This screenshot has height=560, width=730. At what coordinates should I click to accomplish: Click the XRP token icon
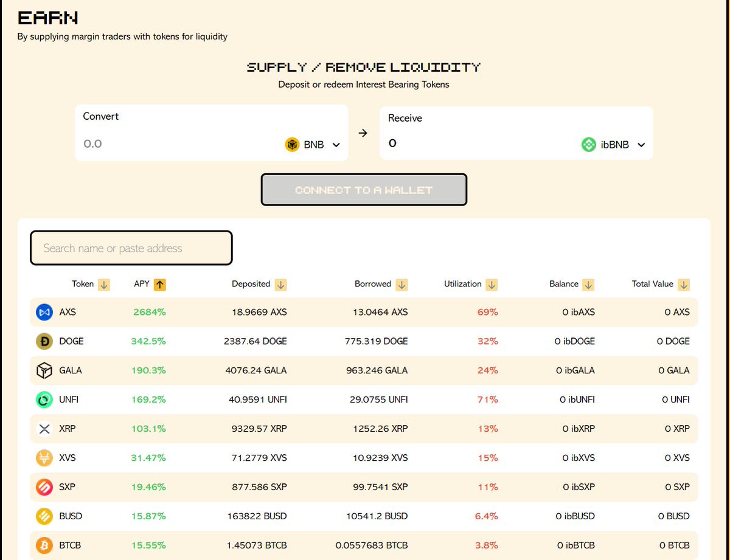coord(44,429)
